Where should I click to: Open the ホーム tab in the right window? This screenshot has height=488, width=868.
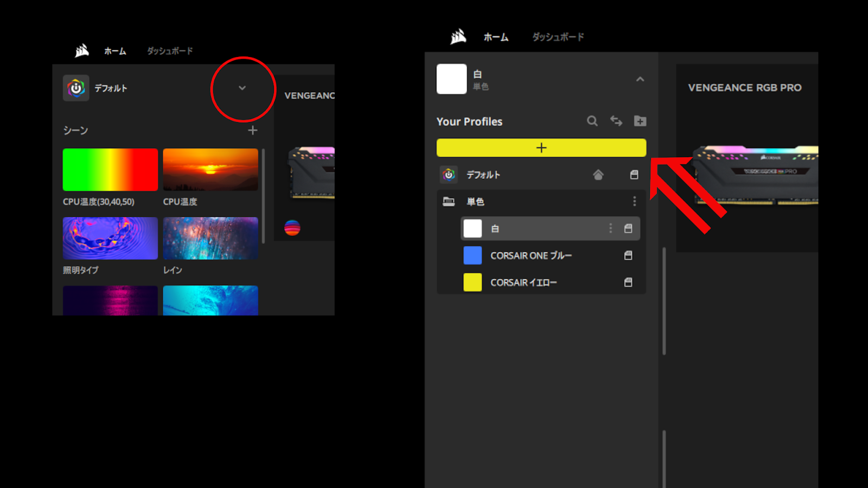click(496, 37)
